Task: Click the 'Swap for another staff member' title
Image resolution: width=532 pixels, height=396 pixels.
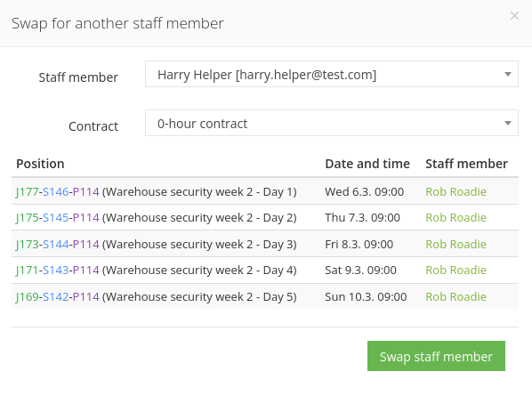Action: point(117,24)
